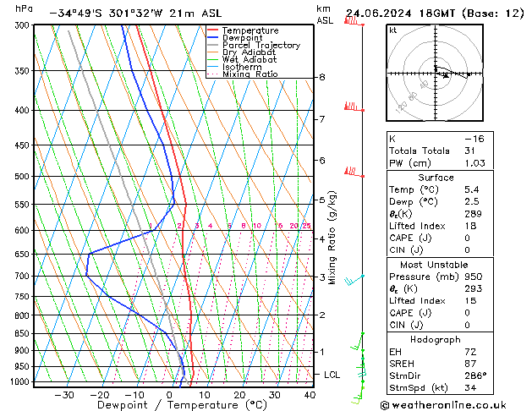532x411 pixels.
Task: Click the date header '24.06.2024 18GMT (Base: 12)'
Action: tap(435, 14)
